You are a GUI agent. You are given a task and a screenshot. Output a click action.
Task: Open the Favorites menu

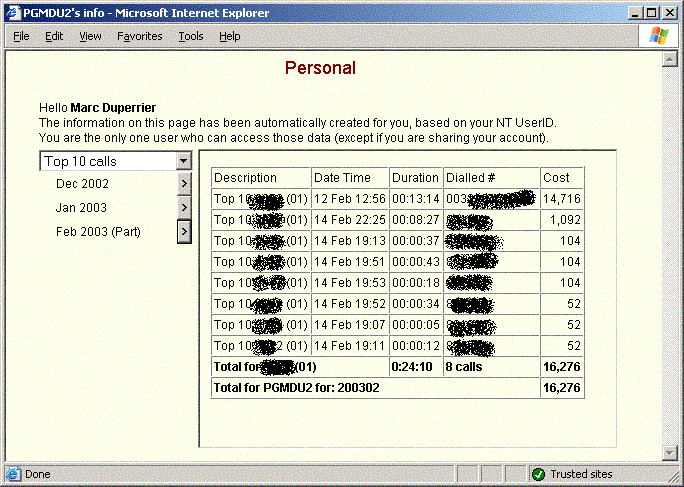[x=139, y=36]
